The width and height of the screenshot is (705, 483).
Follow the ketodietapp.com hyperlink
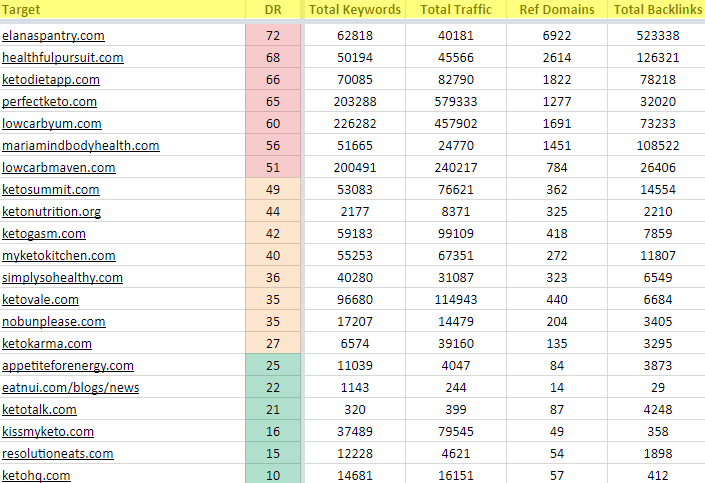coord(51,80)
